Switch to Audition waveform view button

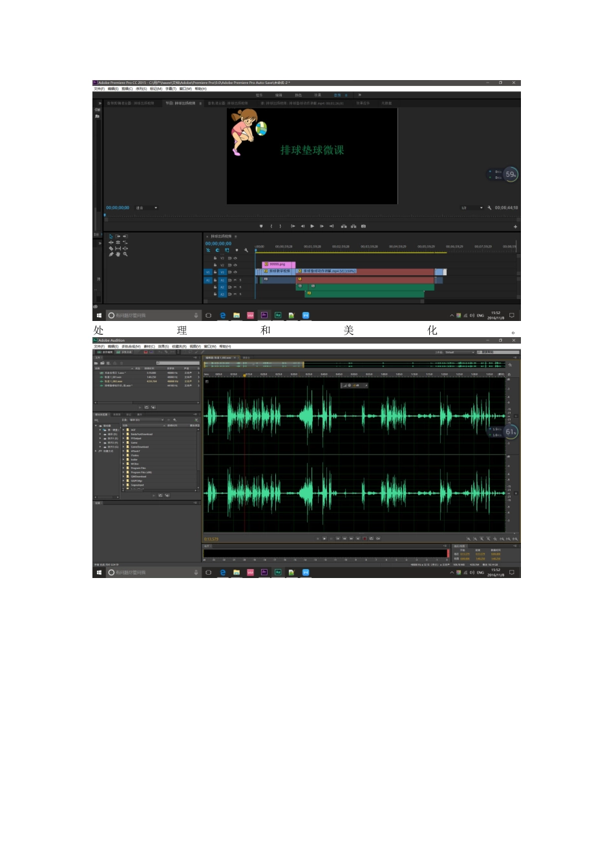(105, 352)
